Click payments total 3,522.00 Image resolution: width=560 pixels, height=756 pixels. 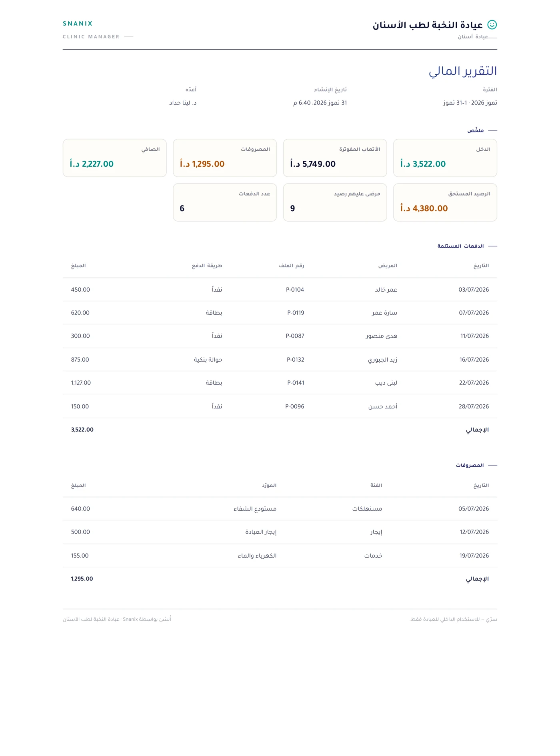click(x=82, y=430)
